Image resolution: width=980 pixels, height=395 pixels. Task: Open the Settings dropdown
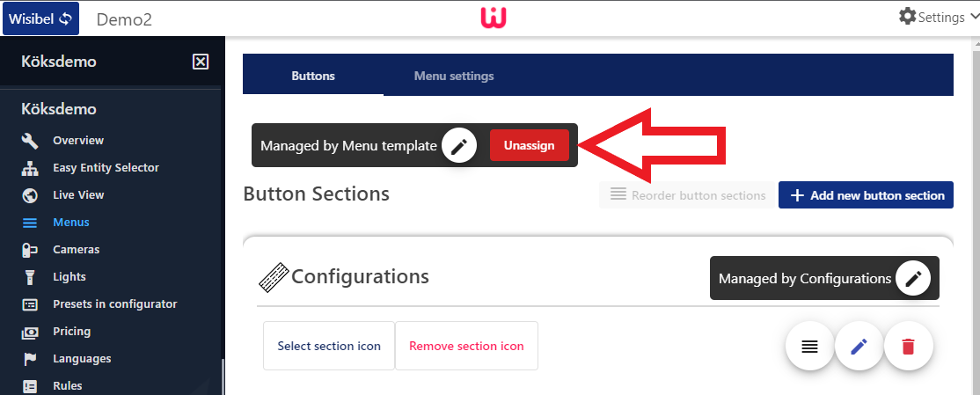point(938,17)
